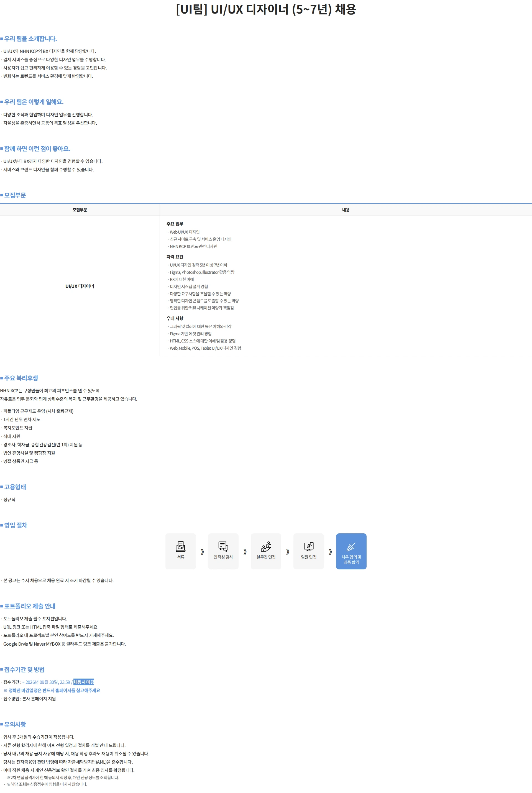Click the 모집부문 table column header
Image resolution: width=532 pixels, height=793 pixels.
tap(80, 210)
